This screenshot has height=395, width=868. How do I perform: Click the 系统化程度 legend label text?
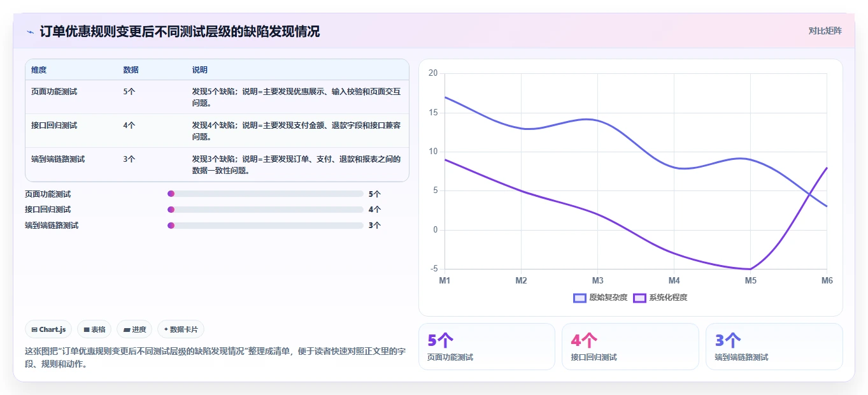(668, 298)
